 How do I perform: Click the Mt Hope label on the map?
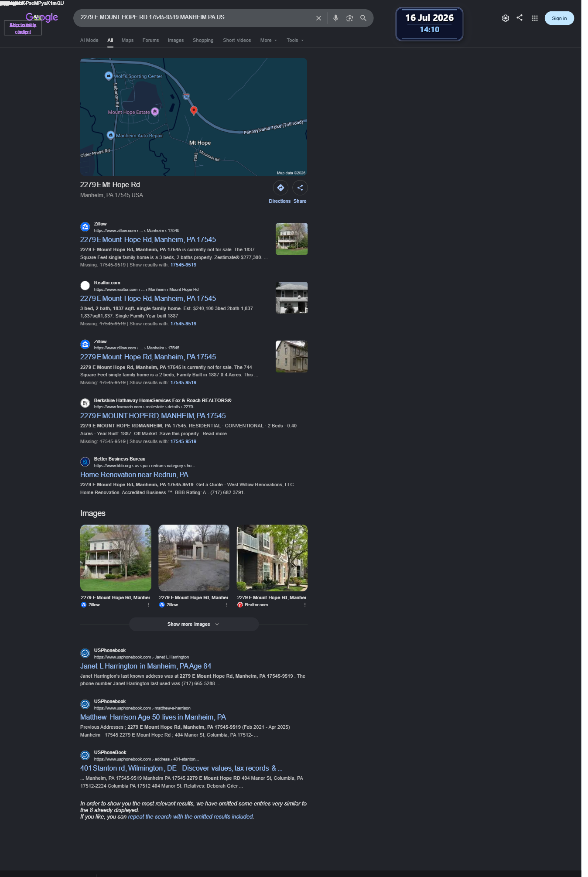click(x=200, y=143)
